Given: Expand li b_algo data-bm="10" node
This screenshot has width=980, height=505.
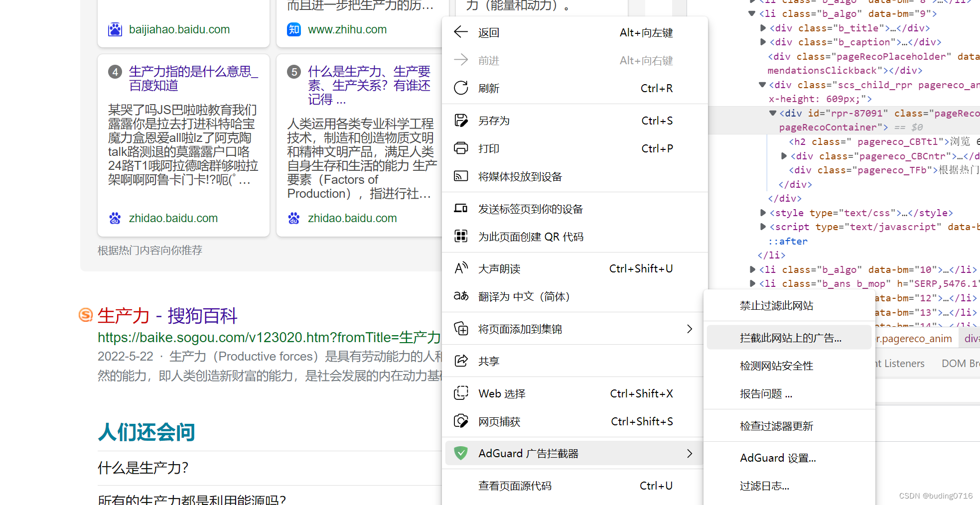Looking at the screenshot, I should click(752, 269).
